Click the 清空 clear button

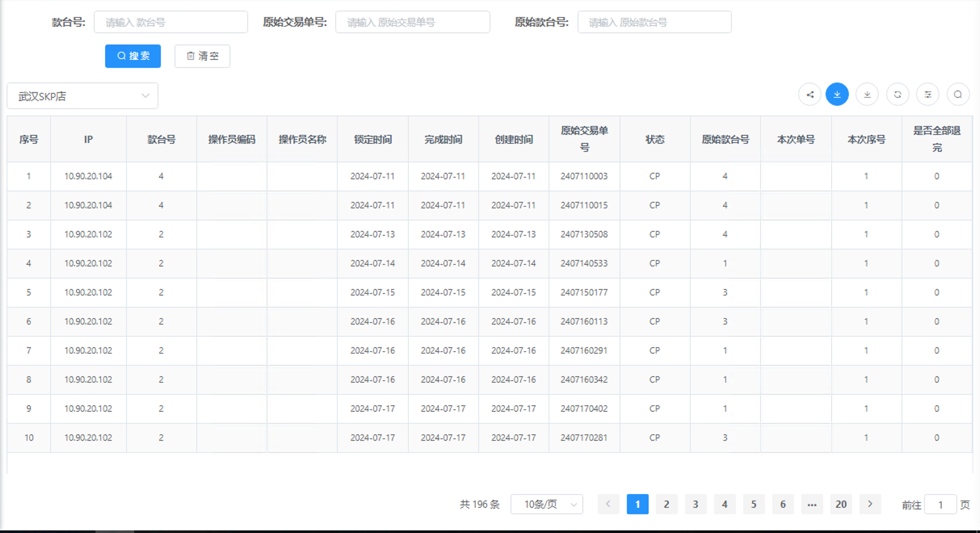[202, 56]
